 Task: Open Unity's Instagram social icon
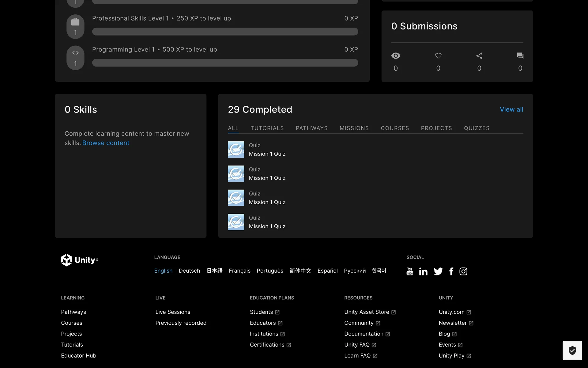click(463, 271)
